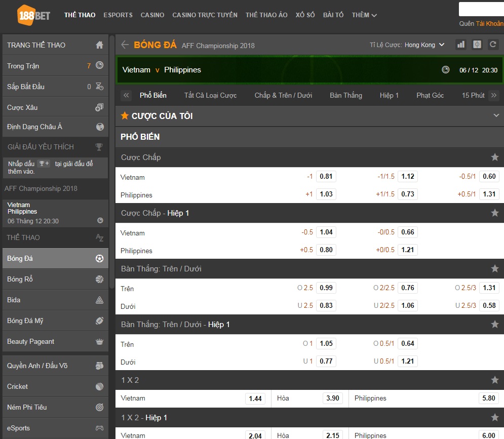Switch to the Phổ Biến tab
The height and width of the screenshot is (439, 504).
tap(153, 96)
